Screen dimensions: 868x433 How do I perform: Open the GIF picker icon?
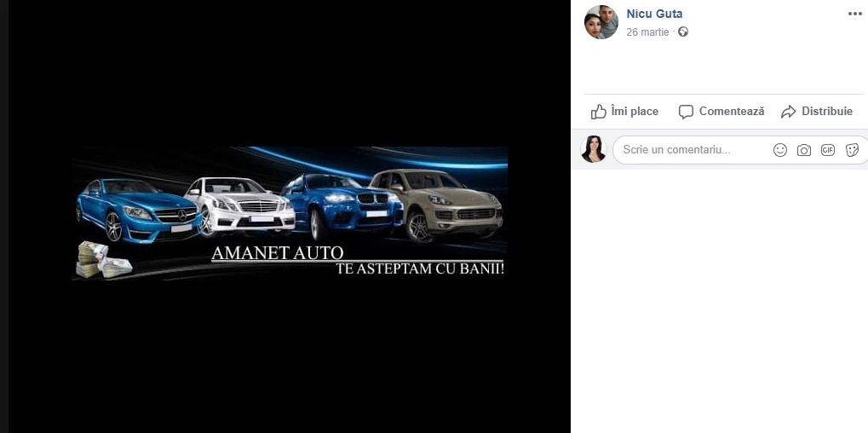click(x=828, y=150)
